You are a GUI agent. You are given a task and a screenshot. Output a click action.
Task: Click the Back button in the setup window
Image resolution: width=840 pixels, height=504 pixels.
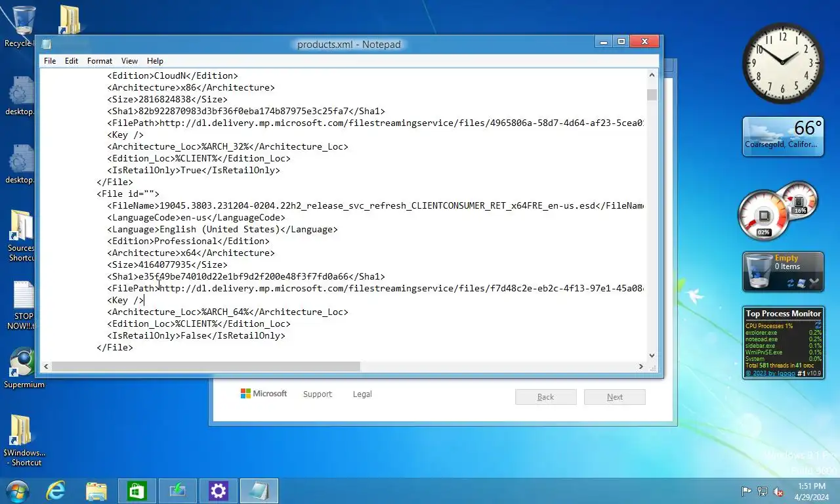click(546, 397)
